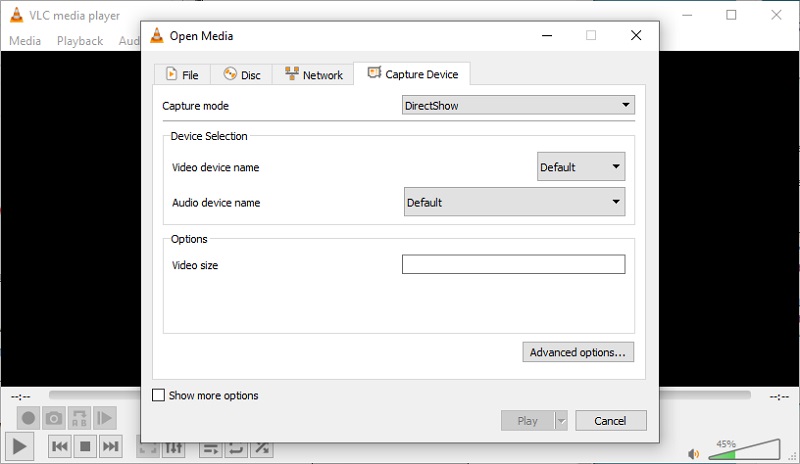Screen dimensions: 800x464
Task: Expand the Video device name dropdown
Action: tap(580, 167)
